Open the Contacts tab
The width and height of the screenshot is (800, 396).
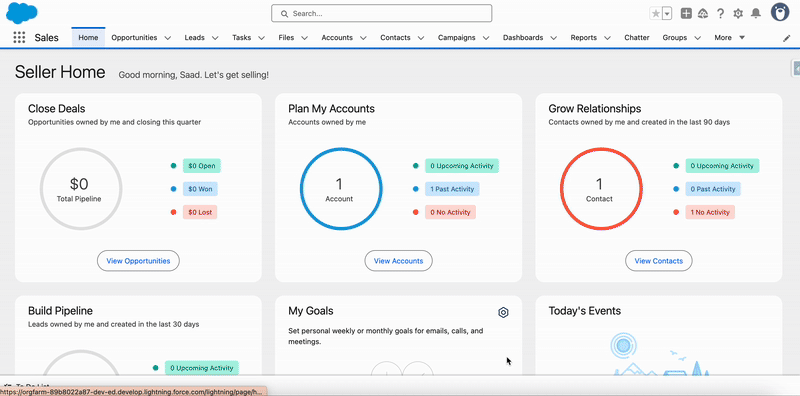395,37
